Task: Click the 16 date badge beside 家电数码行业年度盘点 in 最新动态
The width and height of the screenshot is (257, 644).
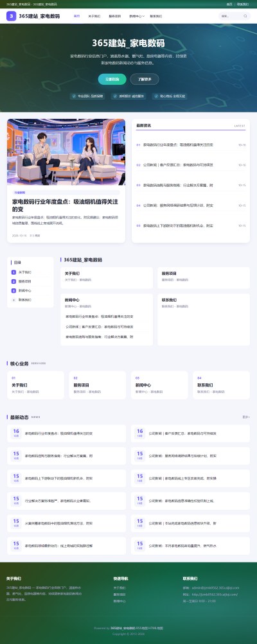Action: tap(16, 433)
